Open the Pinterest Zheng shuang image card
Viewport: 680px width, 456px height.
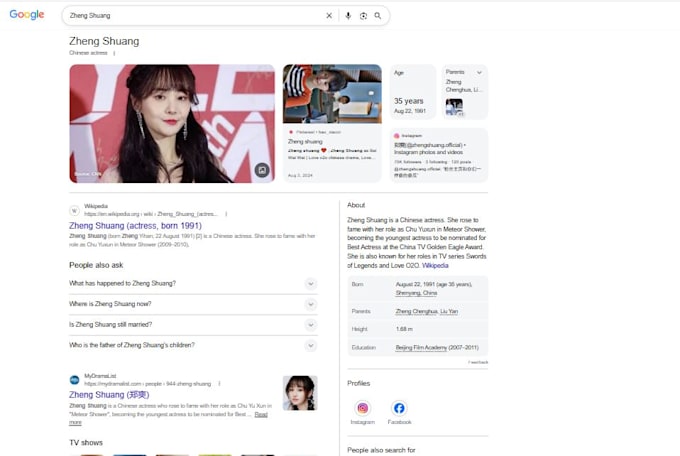[x=332, y=123]
